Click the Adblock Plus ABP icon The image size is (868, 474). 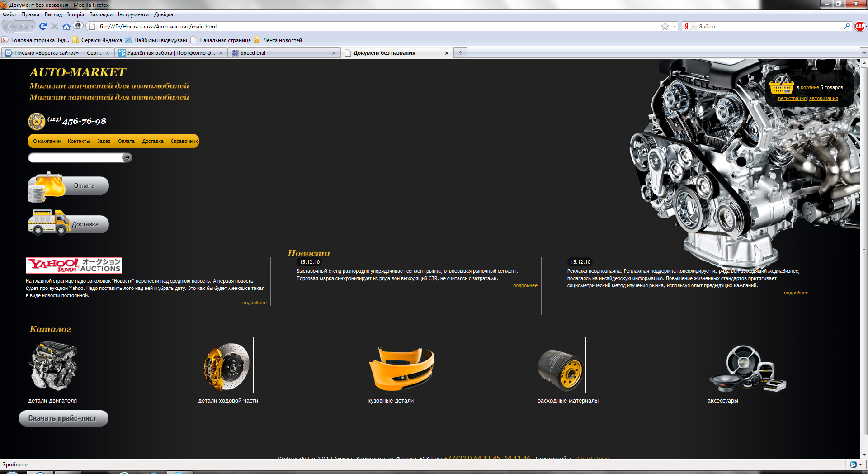[x=859, y=27]
